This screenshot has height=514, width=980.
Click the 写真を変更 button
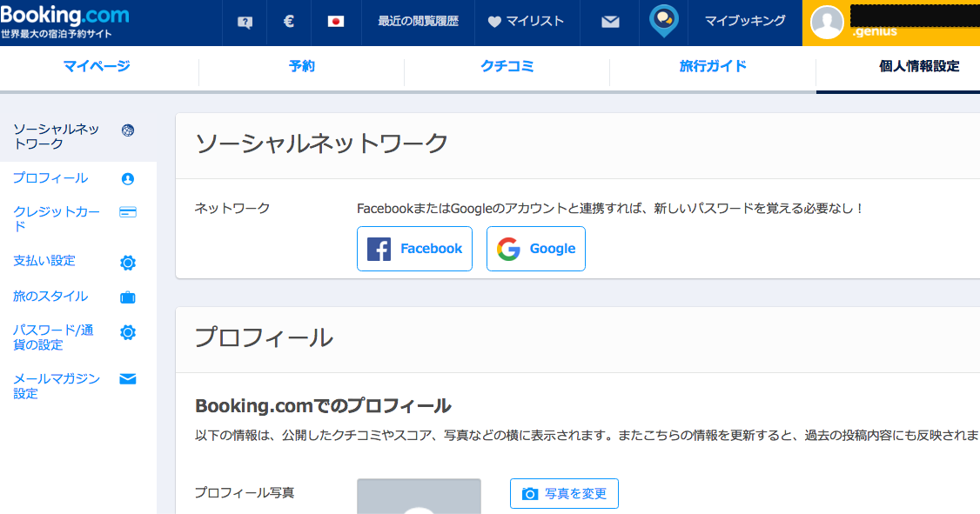tap(564, 493)
